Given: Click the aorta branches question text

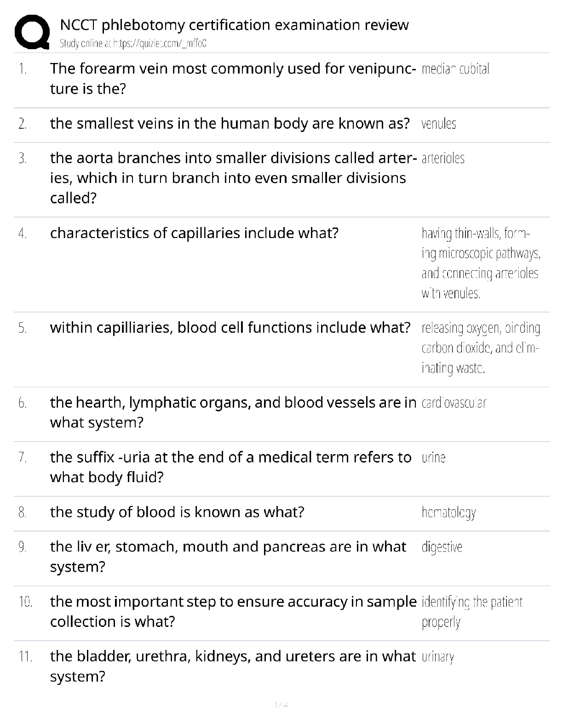Looking at the screenshot, I should point(233,178).
